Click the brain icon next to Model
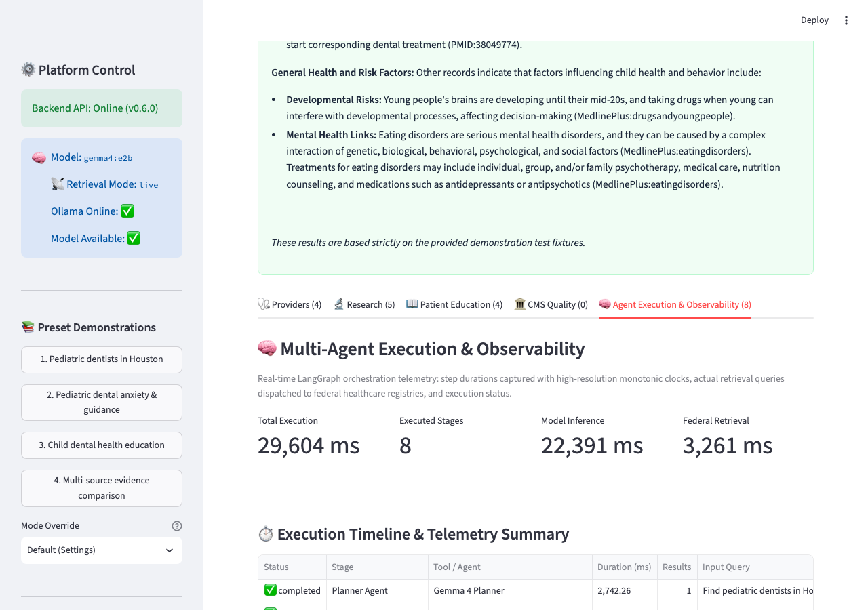Viewport: 868px width, 610px height. (x=39, y=157)
